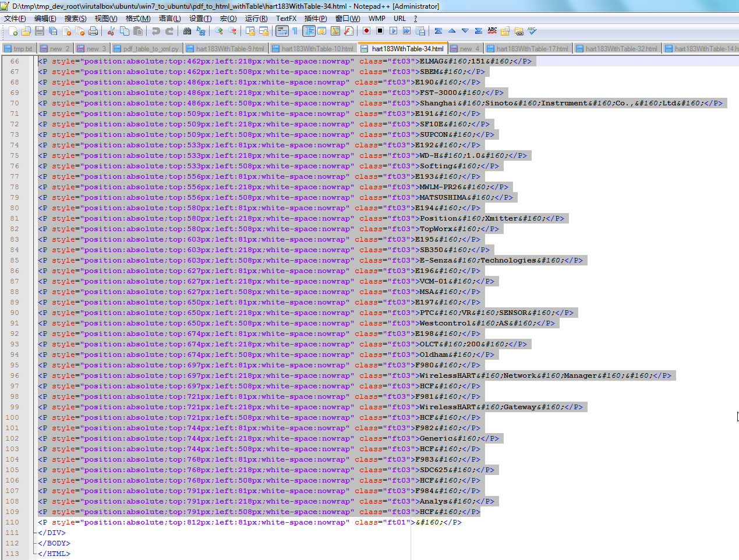Create a new document with the New icon
The width and height of the screenshot is (739, 560).
pos(13,31)
